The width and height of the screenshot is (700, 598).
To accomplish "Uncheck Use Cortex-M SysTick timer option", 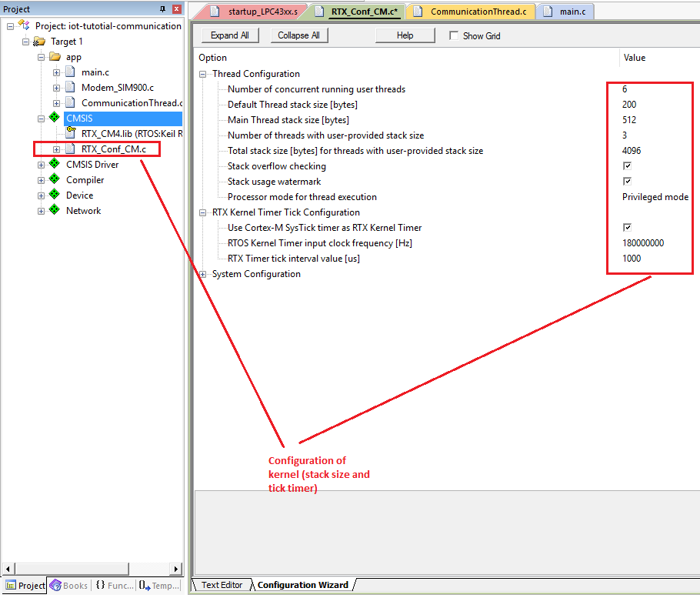I will tap(628, 228).
